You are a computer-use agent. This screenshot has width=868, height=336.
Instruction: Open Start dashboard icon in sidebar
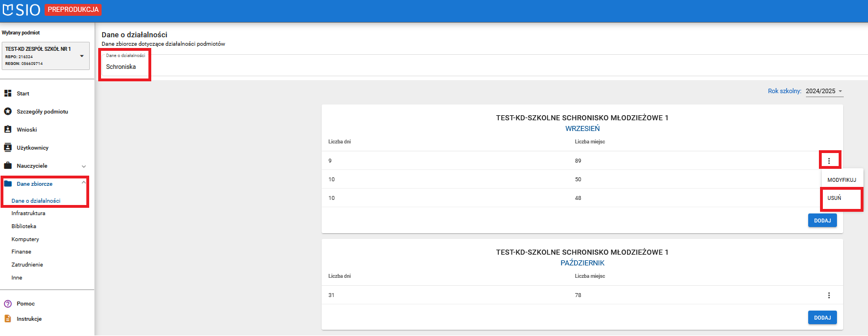tap(8, 93)
